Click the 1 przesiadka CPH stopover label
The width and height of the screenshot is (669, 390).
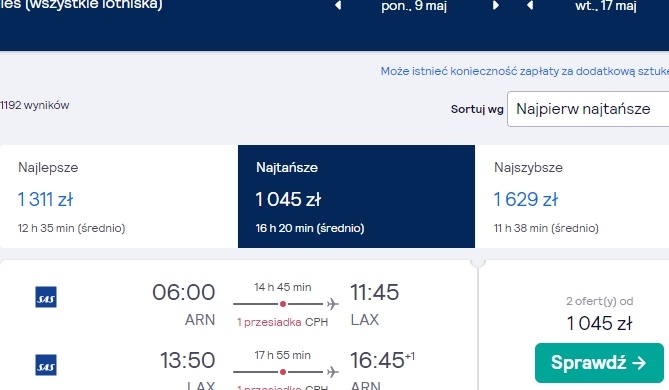coord(282,322)
